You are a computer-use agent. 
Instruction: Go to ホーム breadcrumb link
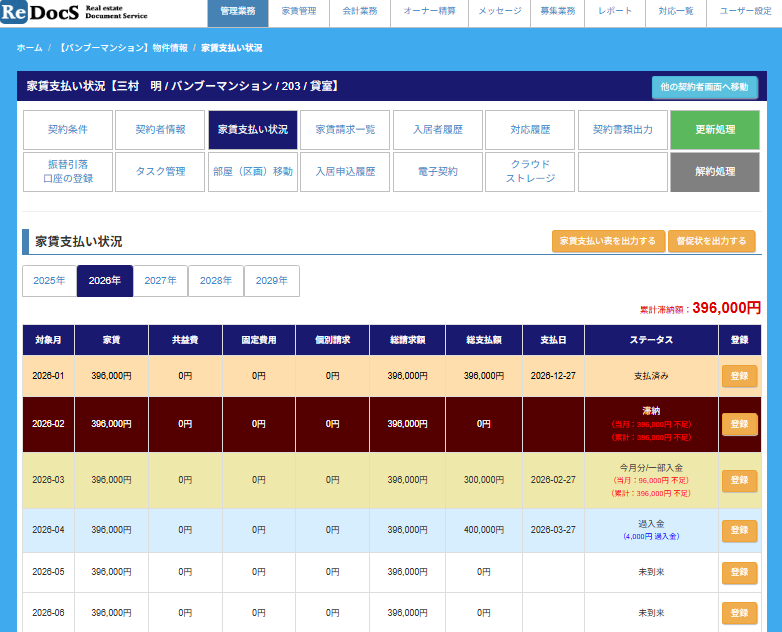pos(29,48)
